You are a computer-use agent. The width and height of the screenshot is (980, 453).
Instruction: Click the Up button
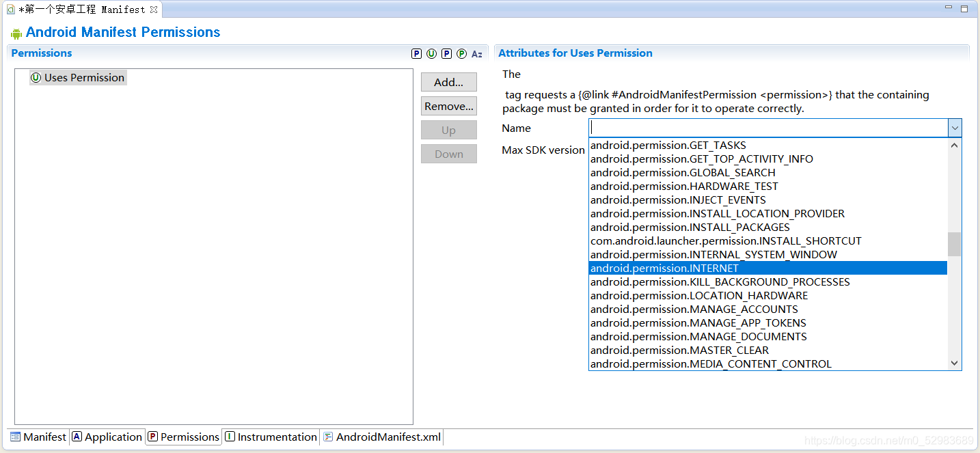(x=449, y=130)
